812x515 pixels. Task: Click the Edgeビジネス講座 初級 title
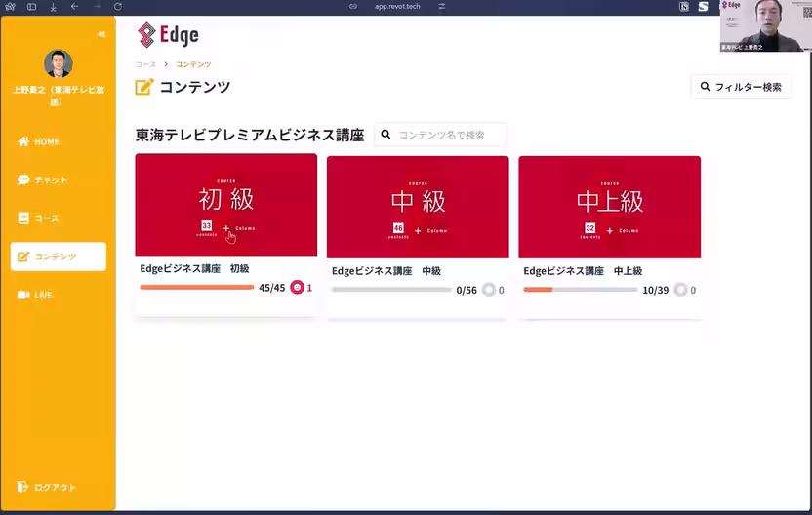(195, 268)
